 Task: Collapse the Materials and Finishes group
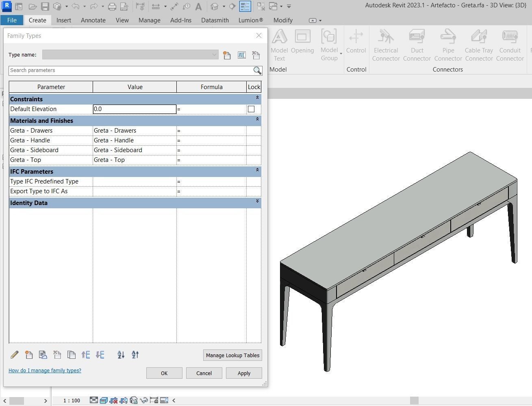coord(257,119)
